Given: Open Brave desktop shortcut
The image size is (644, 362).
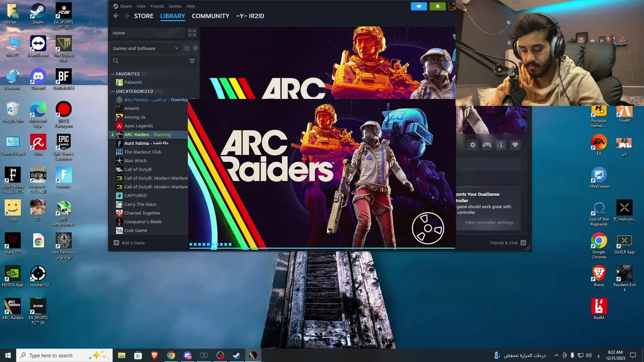Looking at the screenshot, I should (x=599, y=276).
